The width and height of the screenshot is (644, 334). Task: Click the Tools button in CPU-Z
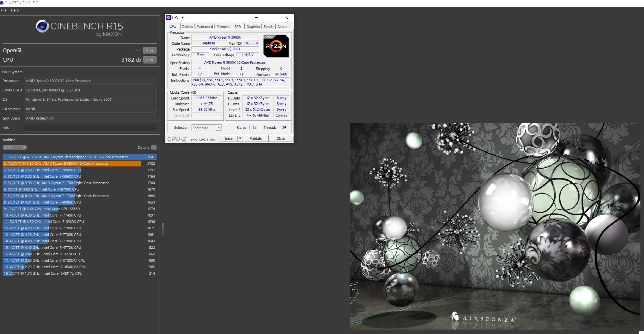click(x=228, y=138)
